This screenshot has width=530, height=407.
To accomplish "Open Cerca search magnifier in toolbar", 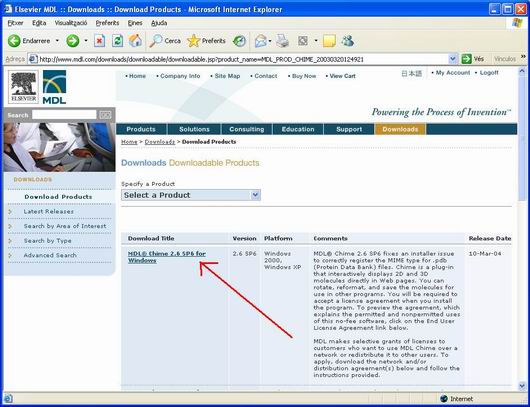I will [165, 41].
